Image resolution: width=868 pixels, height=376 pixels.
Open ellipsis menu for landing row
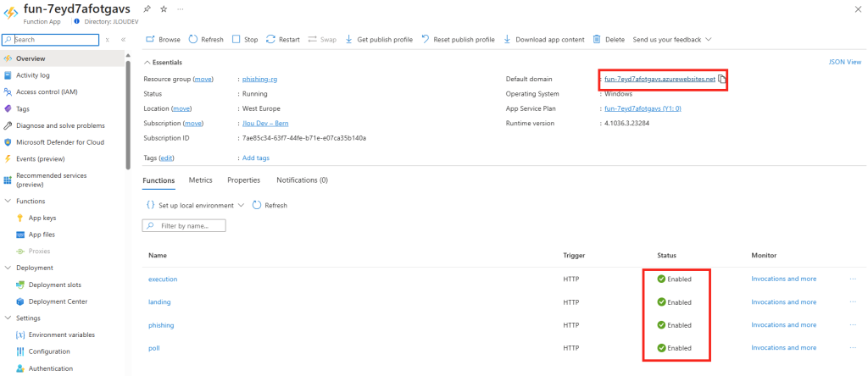853,302
